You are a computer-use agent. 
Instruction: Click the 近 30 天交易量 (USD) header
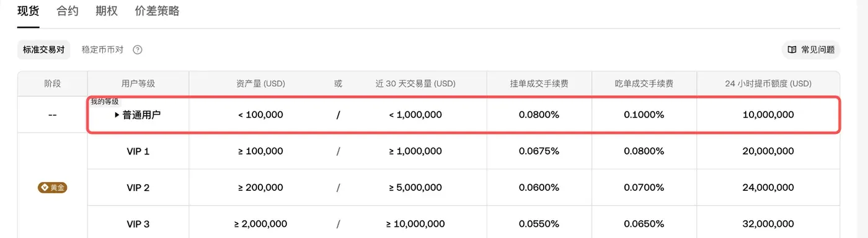(415, 84)
